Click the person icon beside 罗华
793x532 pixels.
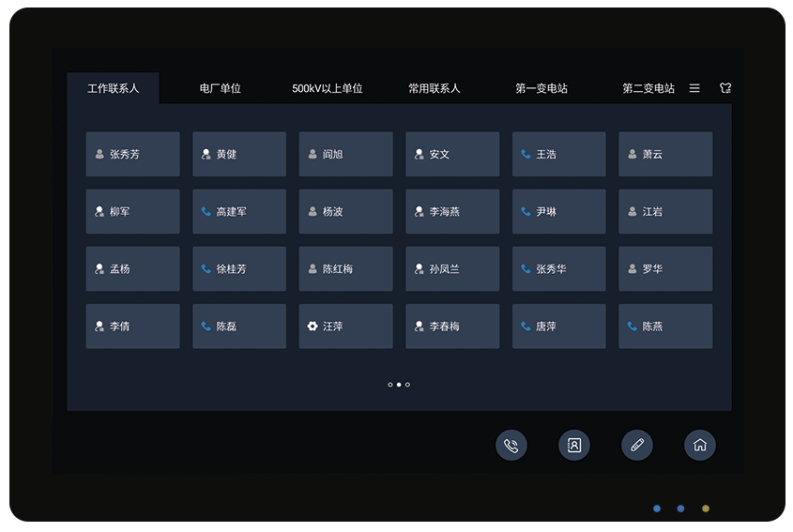pos(633,269)
